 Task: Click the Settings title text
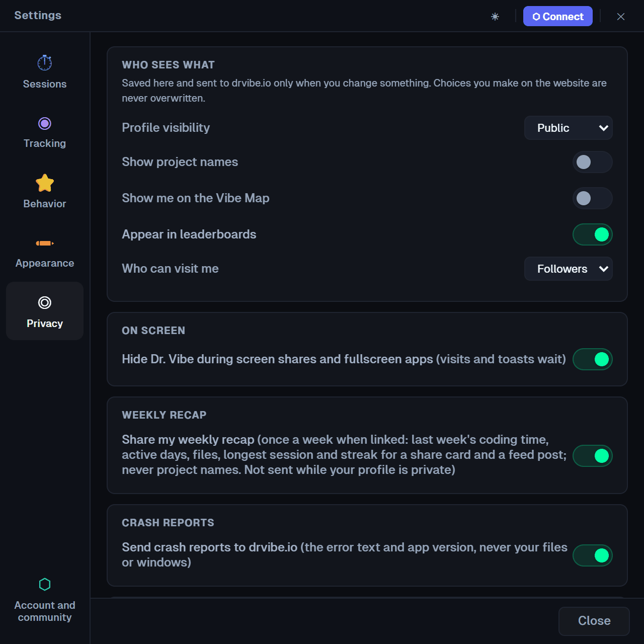tap(38, 15)
